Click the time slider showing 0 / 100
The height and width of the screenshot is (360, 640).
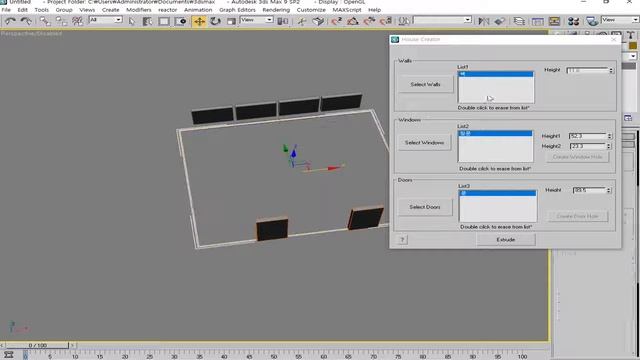click(x=38, y=345)
